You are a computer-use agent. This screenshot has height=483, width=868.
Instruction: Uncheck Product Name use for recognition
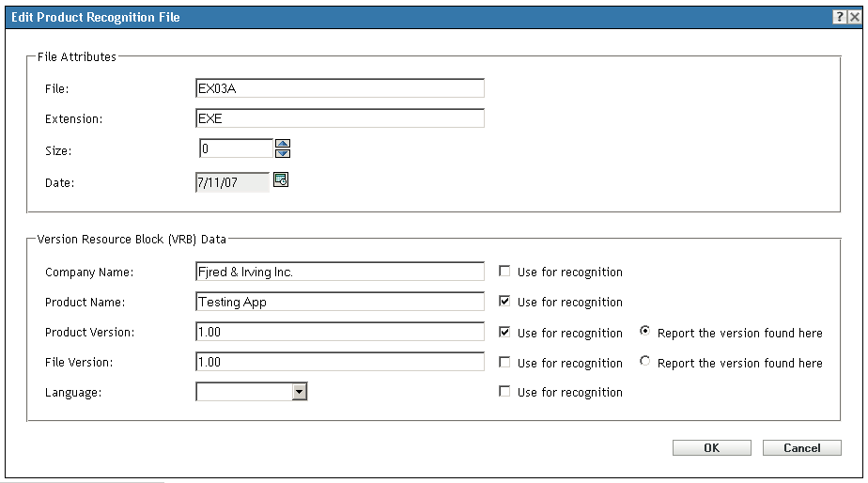505,302
